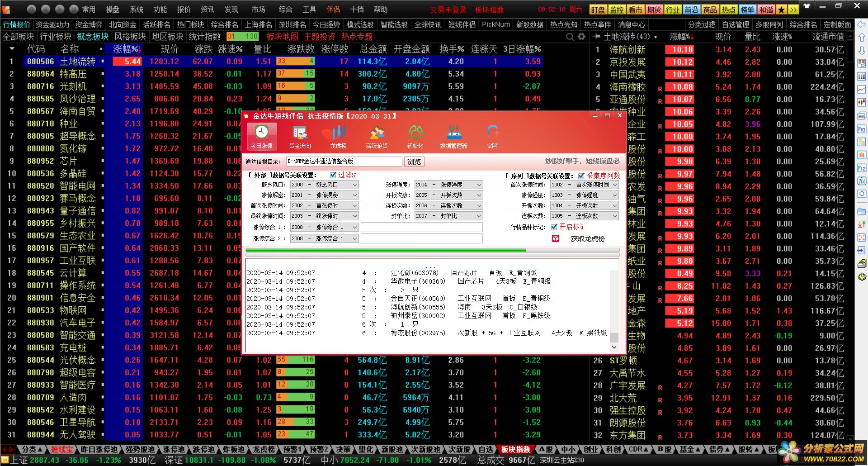Sort by the 涨幅% column header
This screenshot has height=466, width=868.
tap(127, 49)
